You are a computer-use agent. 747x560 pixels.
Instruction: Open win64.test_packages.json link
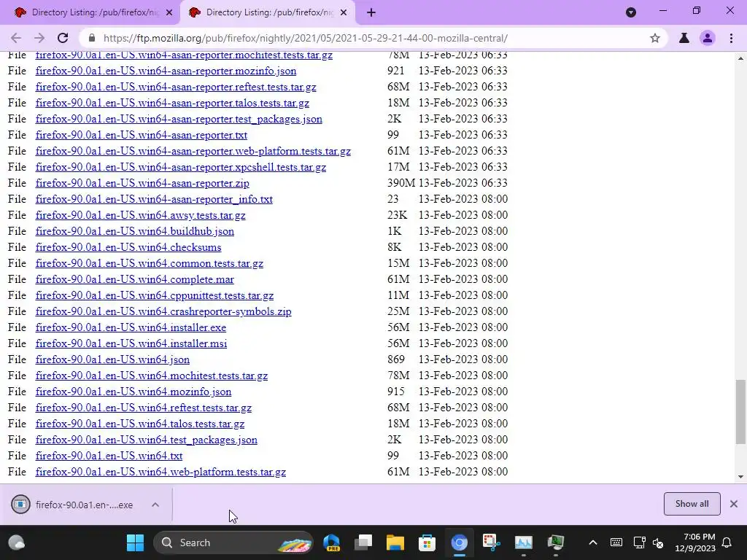(x=146, y=440)
